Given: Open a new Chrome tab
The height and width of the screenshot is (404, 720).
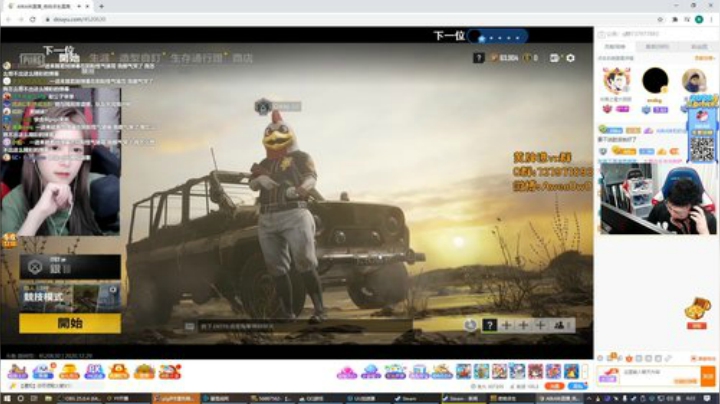Looking at the screenshot, I should click(101, 6).
